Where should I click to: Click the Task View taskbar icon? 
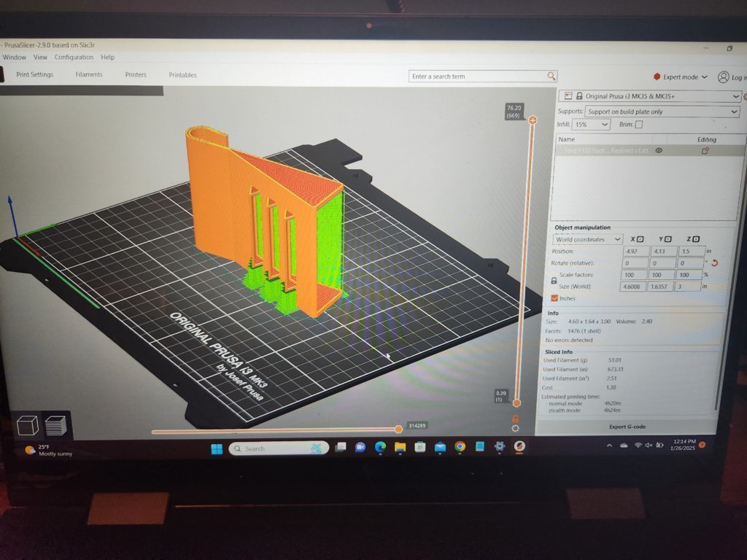click(341, 447)
